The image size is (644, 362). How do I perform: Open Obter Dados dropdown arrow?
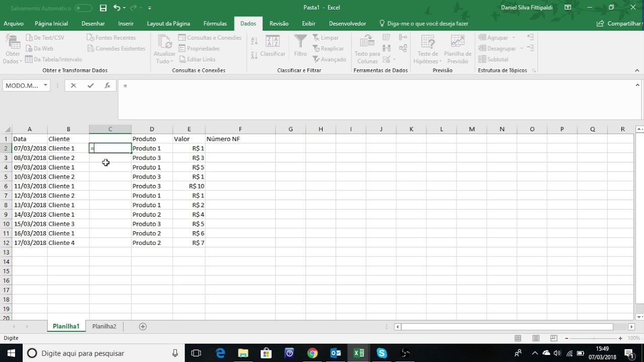21,61
